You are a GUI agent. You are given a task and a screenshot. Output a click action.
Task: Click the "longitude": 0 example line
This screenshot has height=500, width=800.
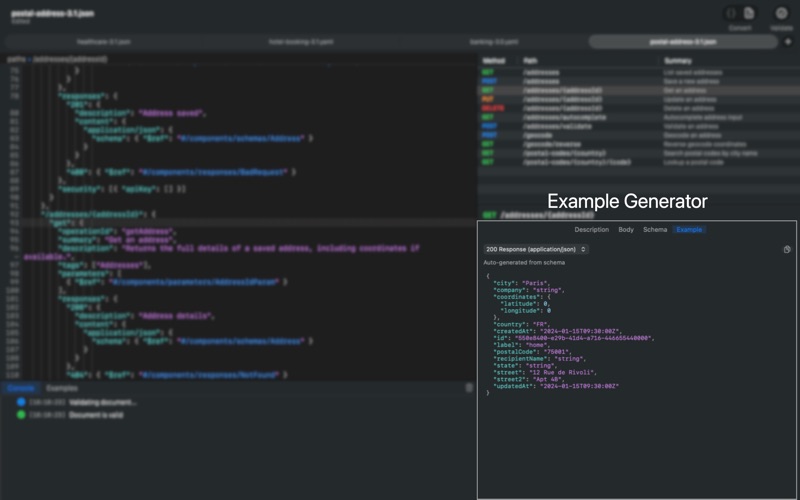tap(526, 311)
